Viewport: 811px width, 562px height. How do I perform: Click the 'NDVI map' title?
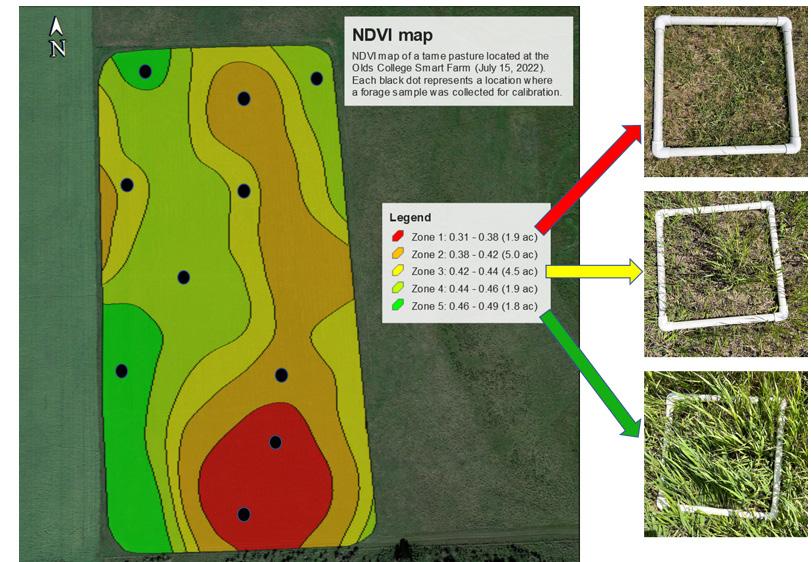click(x=393, y=35)
